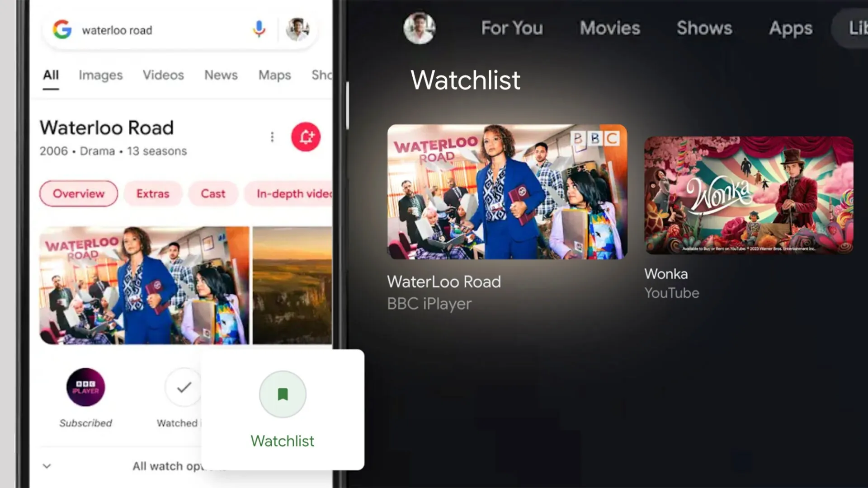Click the Extras button for Waterloo Road

[x=153, y=194]
